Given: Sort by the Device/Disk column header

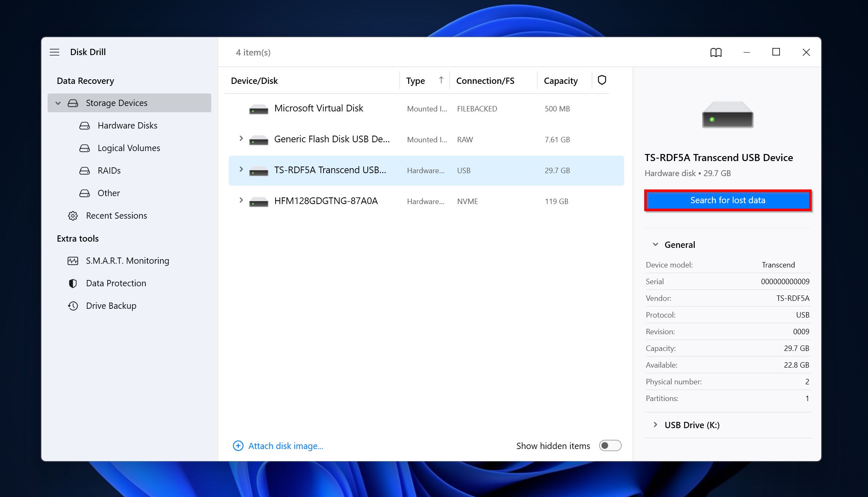Looking at the screenshot, I should pos(254,81).
